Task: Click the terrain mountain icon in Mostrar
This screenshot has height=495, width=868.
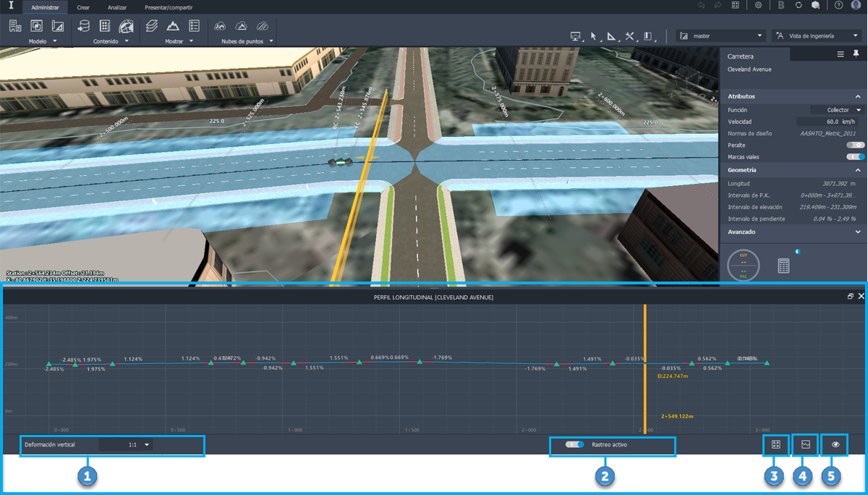Action: [173, 26]
